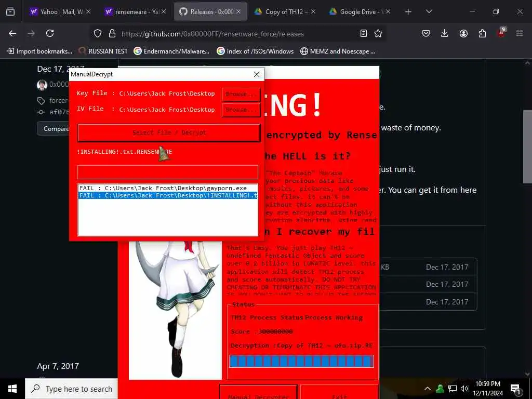The image size is (532, 399).
Task: Expand the list all tabs chevron
Action: (x=429, y=11)
